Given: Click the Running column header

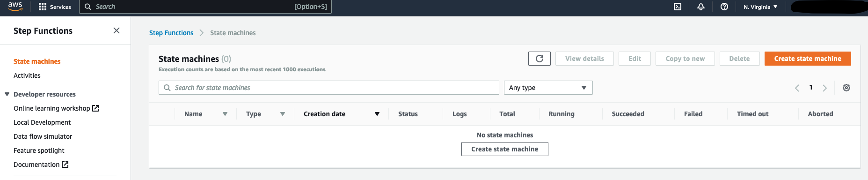Looking at the screenshot, I should pyautogui.click(x=562, y=114).
